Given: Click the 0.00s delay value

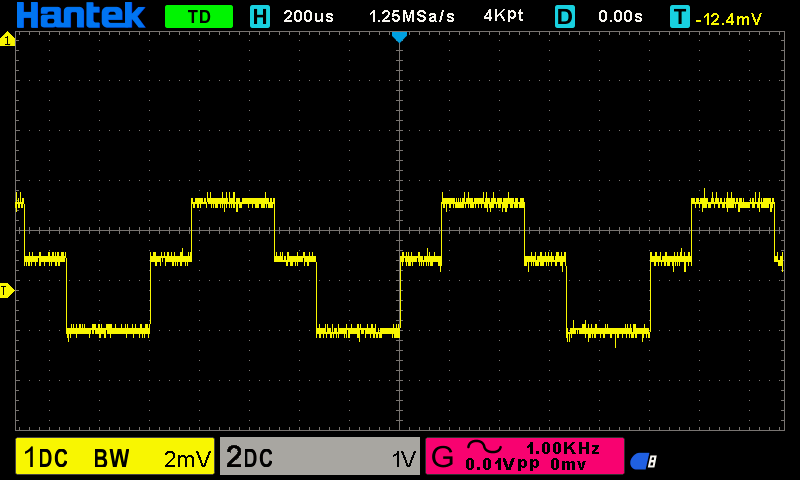Looking at the screenshot, I should point(620,16).
